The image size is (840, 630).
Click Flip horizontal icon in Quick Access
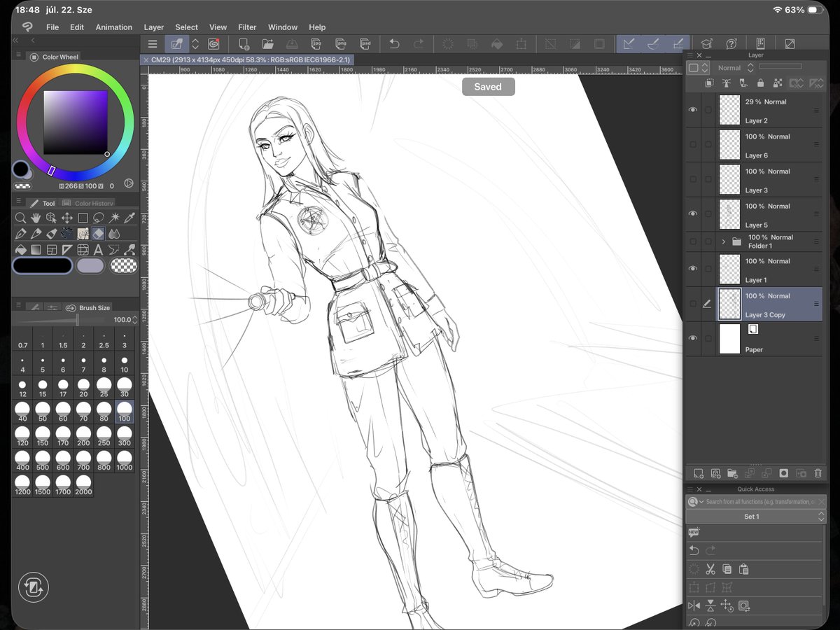(694, 605)
